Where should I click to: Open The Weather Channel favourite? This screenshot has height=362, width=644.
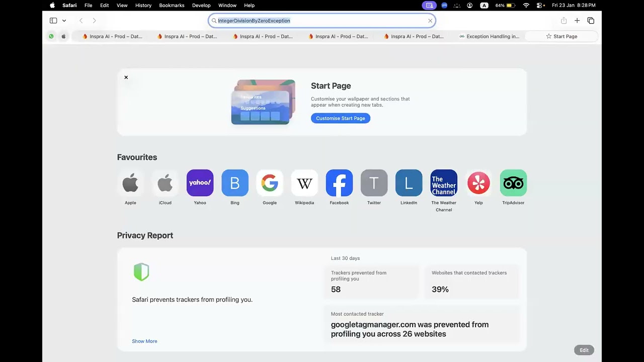(x=444, y=183)
